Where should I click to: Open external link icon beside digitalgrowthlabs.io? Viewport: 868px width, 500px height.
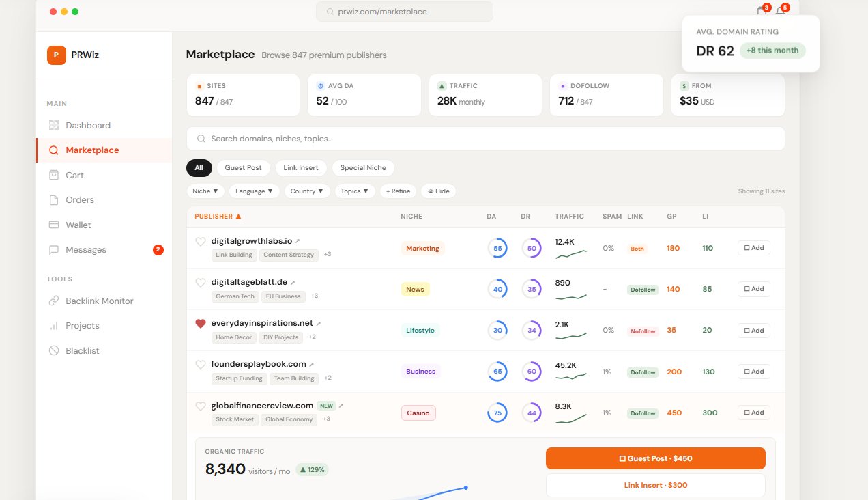(298, 241)
